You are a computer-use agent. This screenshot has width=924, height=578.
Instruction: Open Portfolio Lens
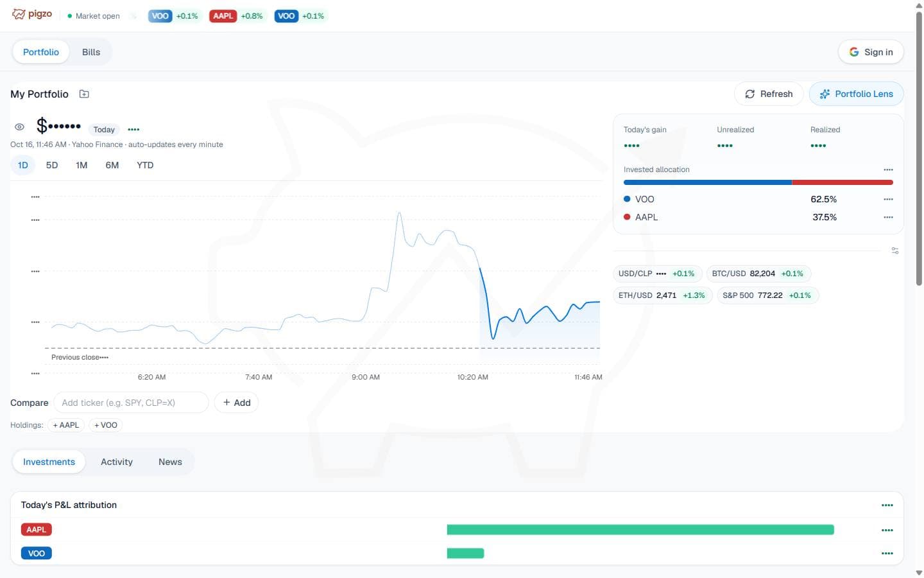tap(857, 94)
